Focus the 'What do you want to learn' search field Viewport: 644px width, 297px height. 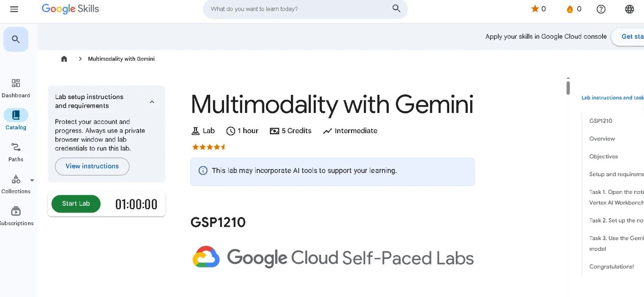296,9
